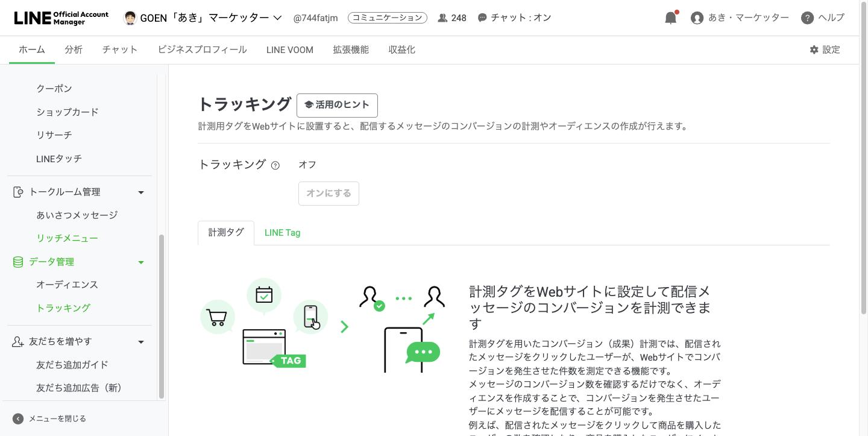Click the @744fatjm account ID
Screen dimensions: 868x436
[315, 18]
